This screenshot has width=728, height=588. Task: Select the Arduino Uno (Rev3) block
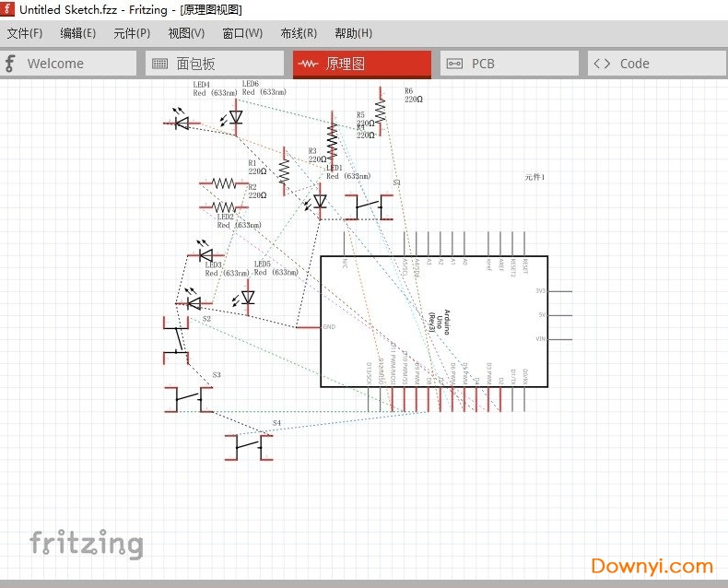433,321
